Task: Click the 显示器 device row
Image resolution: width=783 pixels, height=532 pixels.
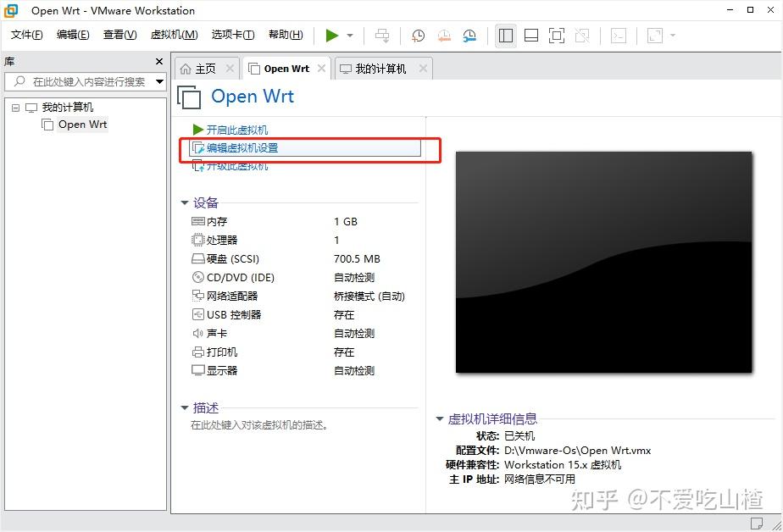Action: pyautogui.click(x=303, y=370)
